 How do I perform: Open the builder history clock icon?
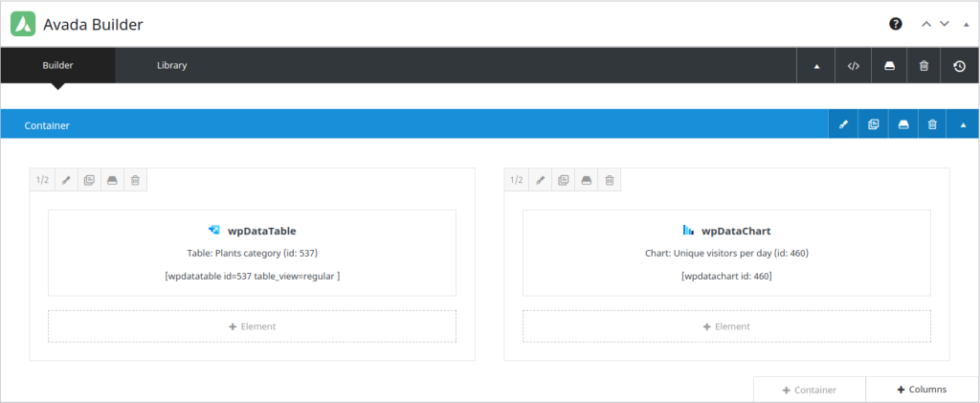(x=959, y=66)
